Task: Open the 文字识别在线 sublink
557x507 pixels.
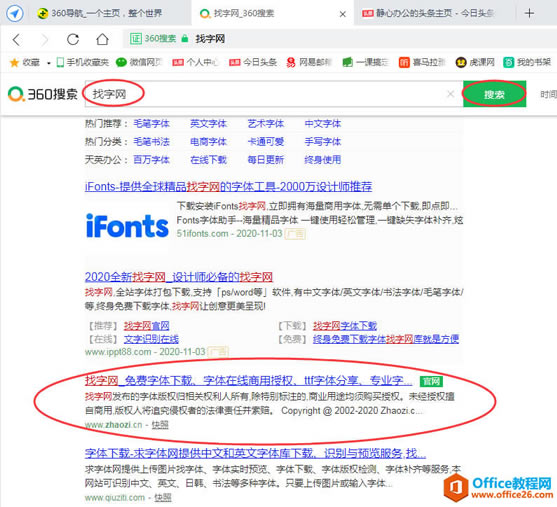Action: pyautogui.click(x=151, y=339)
